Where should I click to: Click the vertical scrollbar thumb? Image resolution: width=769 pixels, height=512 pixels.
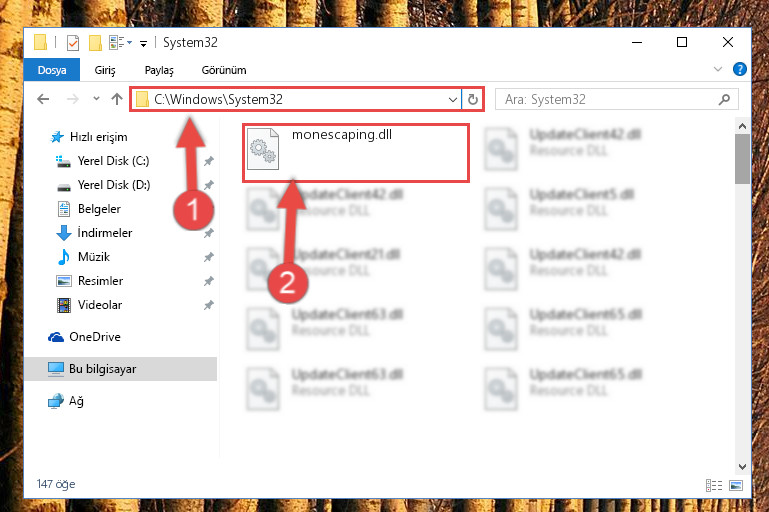pyautogui.click(x=742, y=158)
